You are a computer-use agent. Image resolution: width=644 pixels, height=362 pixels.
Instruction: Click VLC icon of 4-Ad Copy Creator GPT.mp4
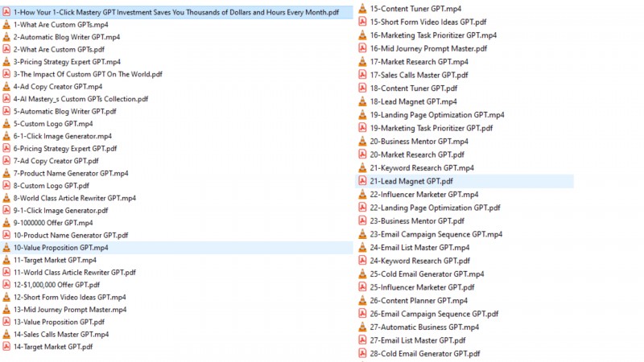[6, 87]
